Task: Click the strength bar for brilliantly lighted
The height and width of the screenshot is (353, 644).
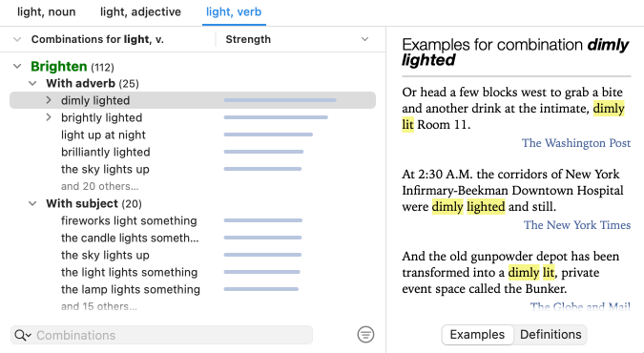Action: 263,152
